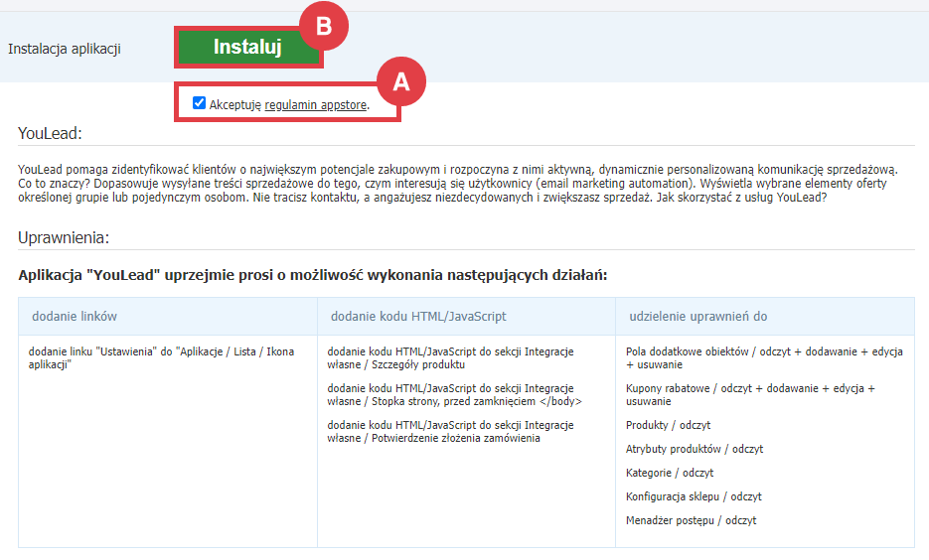929x560 pixels.
Task: Click the Ustawienia link permission entry
Action: click(161, 357)
